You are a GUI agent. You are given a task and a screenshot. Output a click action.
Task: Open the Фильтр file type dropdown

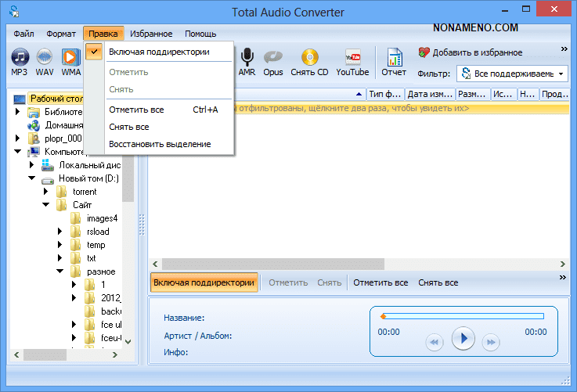[514, 74]
